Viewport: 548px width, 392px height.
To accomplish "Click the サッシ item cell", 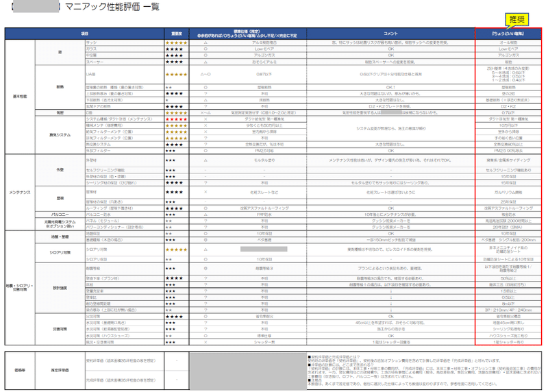I will 125,42.
